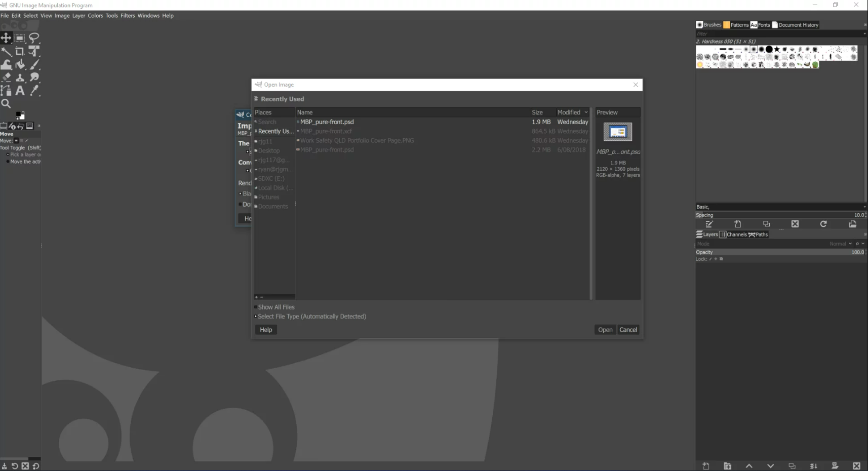Click the Add layer mask icon
The image size is (868, 471).
pos(835,466)
